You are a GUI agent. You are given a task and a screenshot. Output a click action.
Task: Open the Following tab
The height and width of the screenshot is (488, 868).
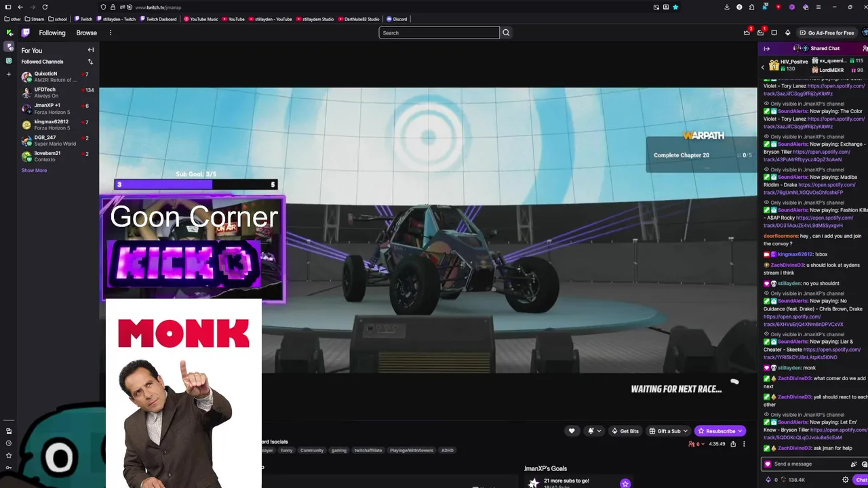[x=52, y=33]
